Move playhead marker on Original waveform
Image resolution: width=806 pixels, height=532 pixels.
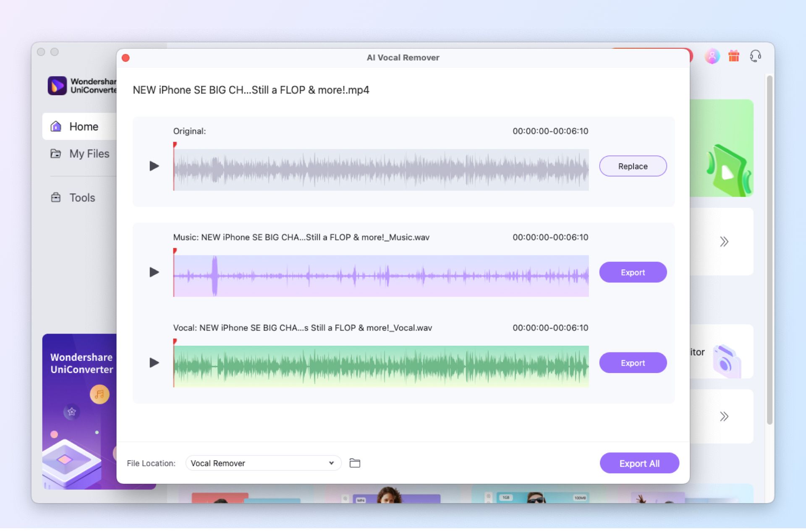[175, 145]
